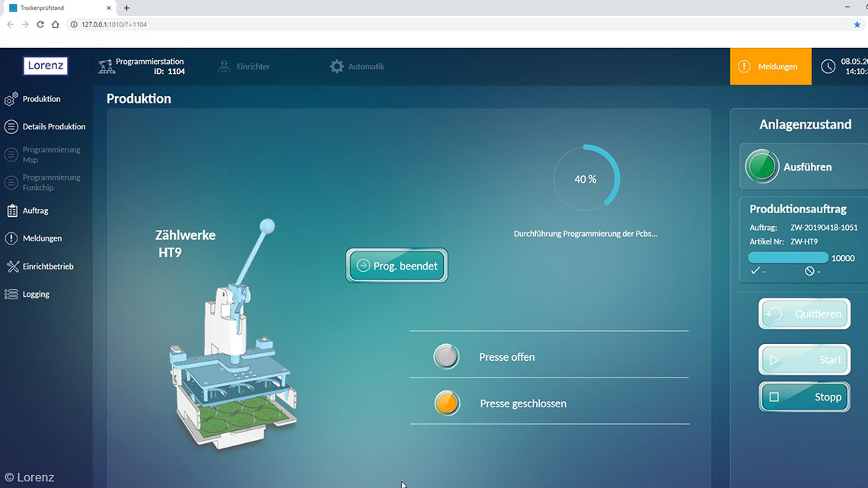Toggle the Presse geschlossen indicator
Viewport: 868px width, 488px height.
coord(447,403)
